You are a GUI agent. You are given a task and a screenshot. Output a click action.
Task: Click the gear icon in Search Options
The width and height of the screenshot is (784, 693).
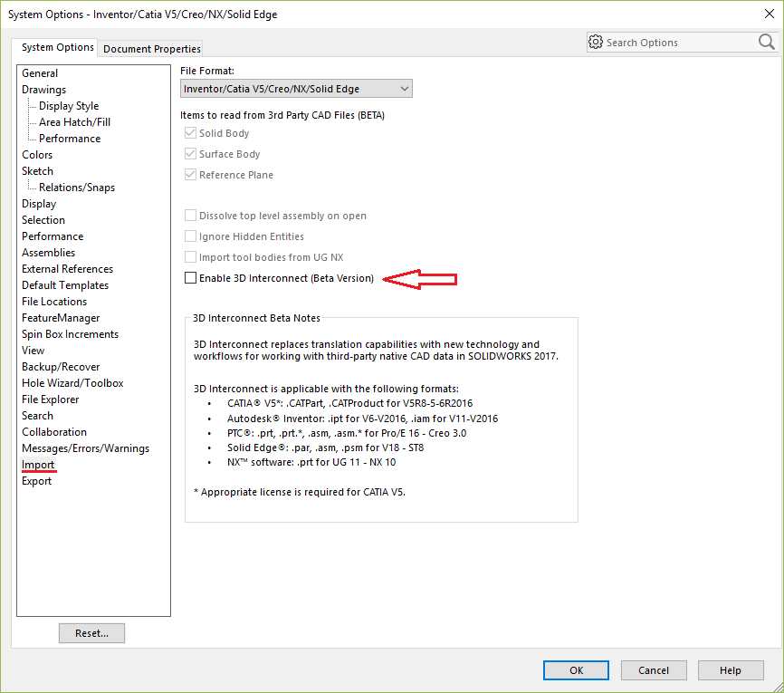pos(595,42)
